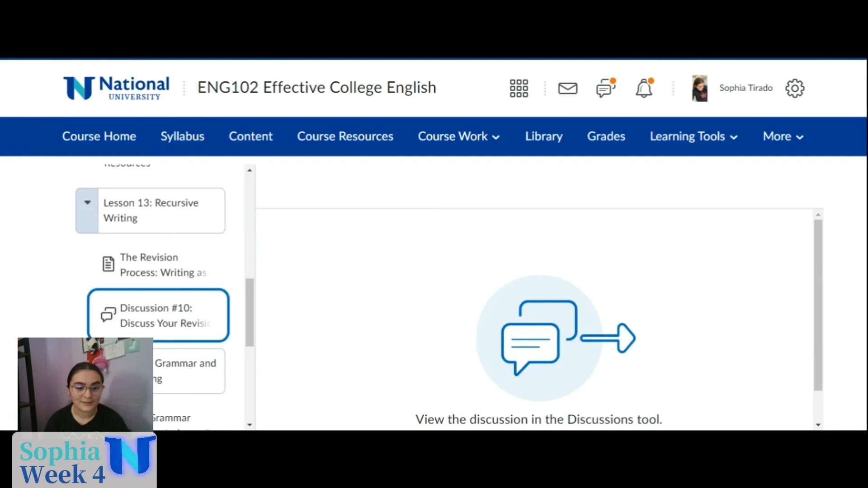868x488 pixels.
Task: Open the More navigation dropdown
Action: [783, 136]
